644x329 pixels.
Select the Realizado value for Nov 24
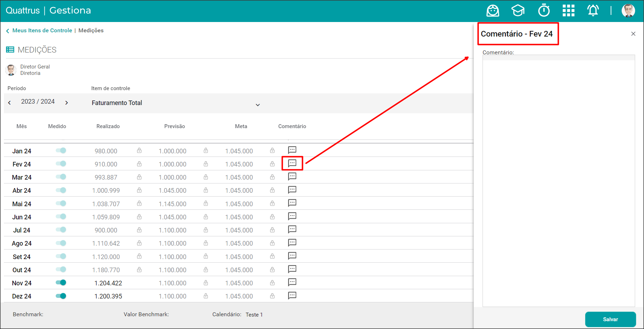tap(108, 283)
